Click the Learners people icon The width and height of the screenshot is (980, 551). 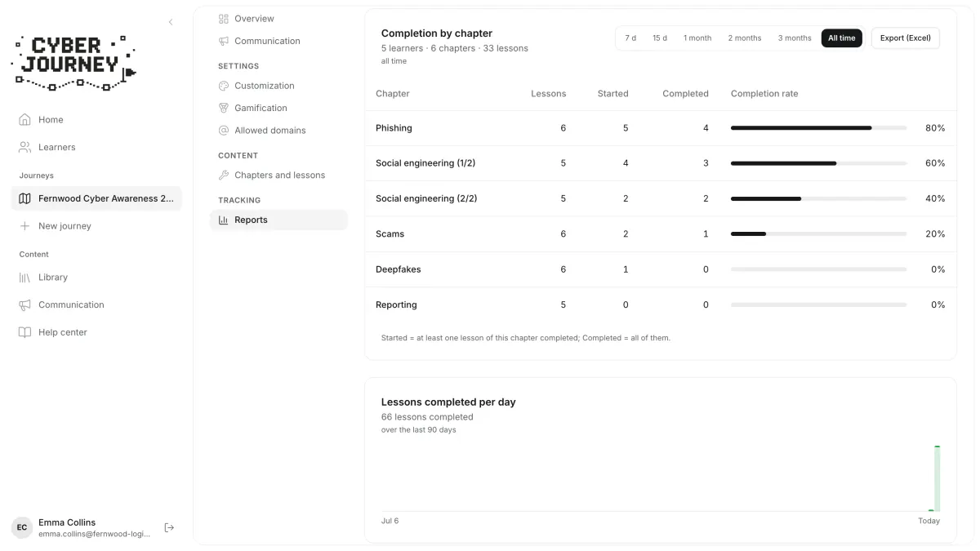pos(25,147)
